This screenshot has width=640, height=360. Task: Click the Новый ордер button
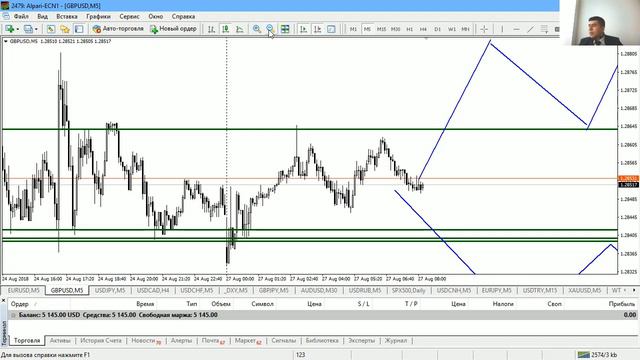click(173, 29)
